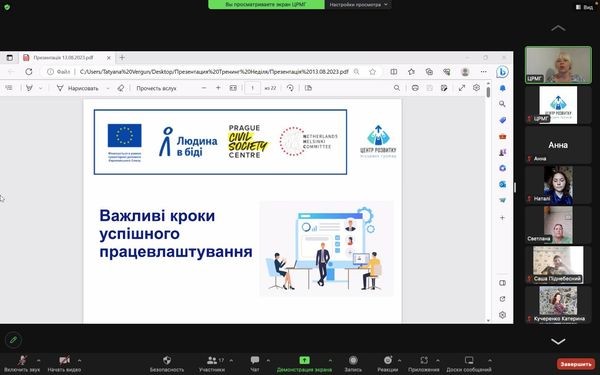Open the Приложения apps icon
Viewport: 600px width, 375px height.
(x=424, y=360)
